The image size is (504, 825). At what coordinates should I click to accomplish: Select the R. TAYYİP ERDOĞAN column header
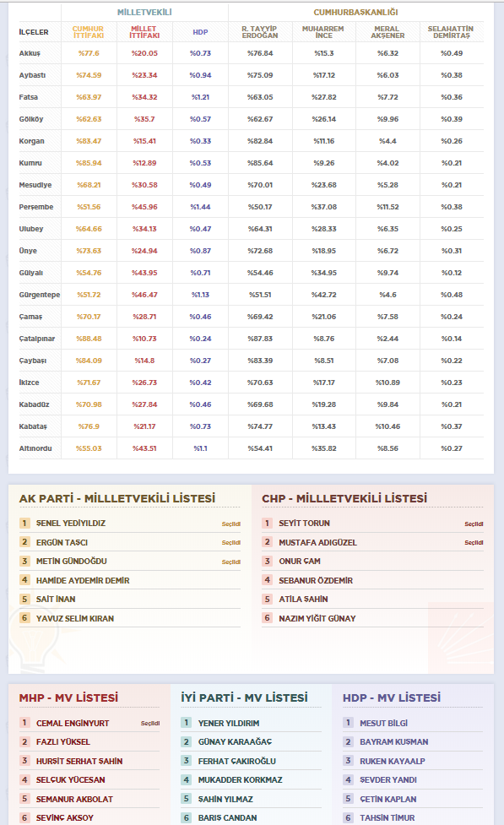[260, 32]
